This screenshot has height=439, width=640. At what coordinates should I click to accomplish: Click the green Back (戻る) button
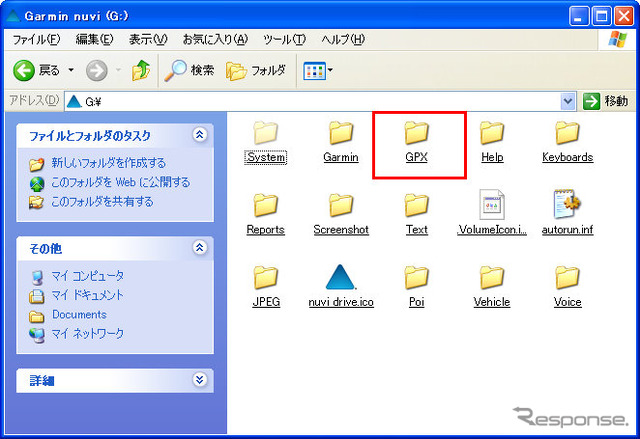[x=37, y=71]
